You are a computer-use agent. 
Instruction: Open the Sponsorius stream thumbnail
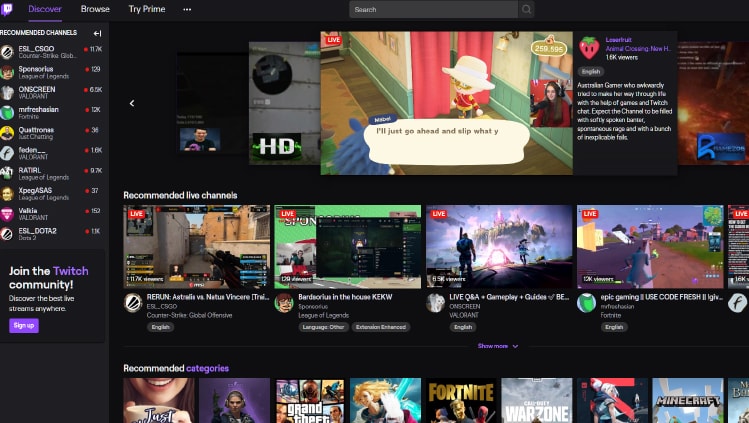tap(348, 247)
